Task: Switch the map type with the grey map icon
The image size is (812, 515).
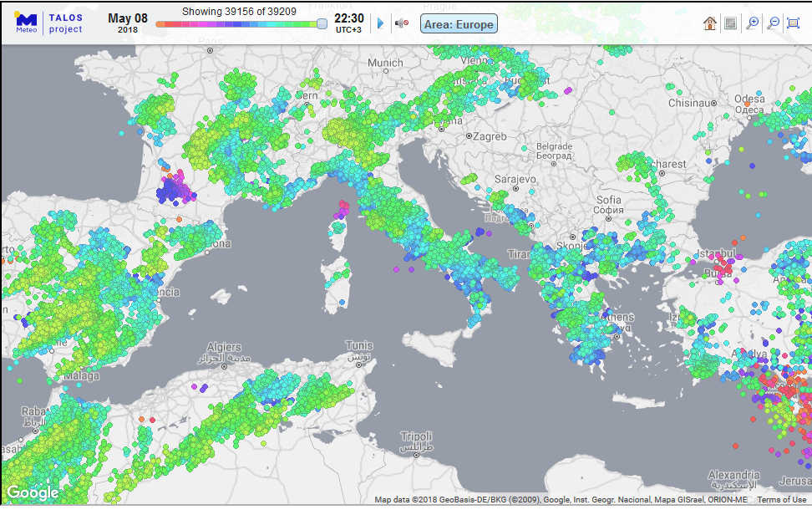Action: [731, 23]
